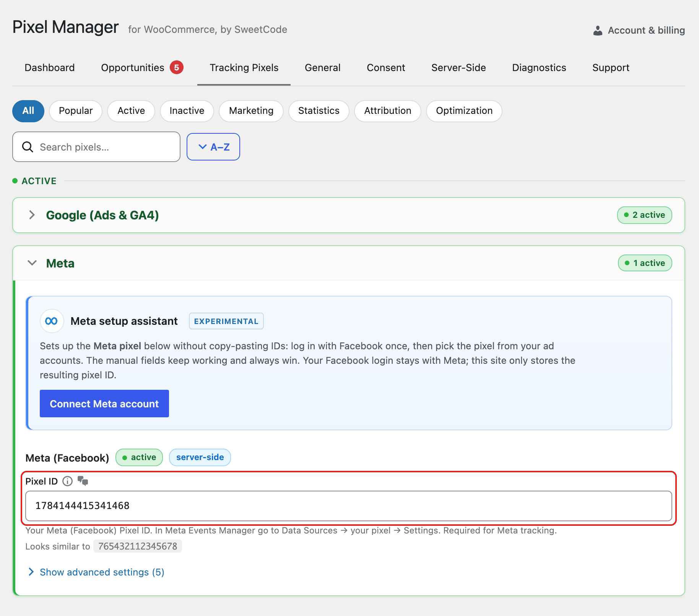Click the Meta (Facebook) label
Viewport: 699px width, 616px height.
point(67,458)
